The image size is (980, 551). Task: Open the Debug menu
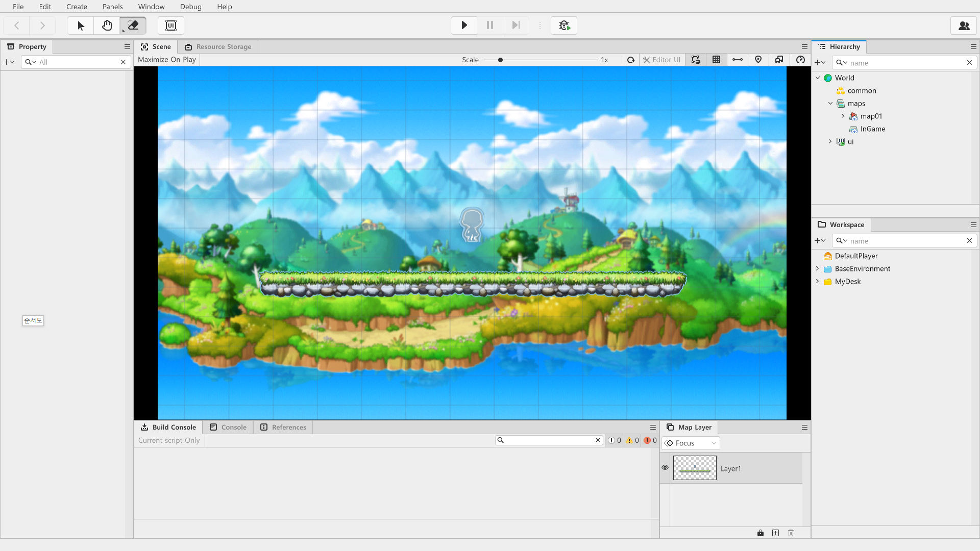click(190, 7)
